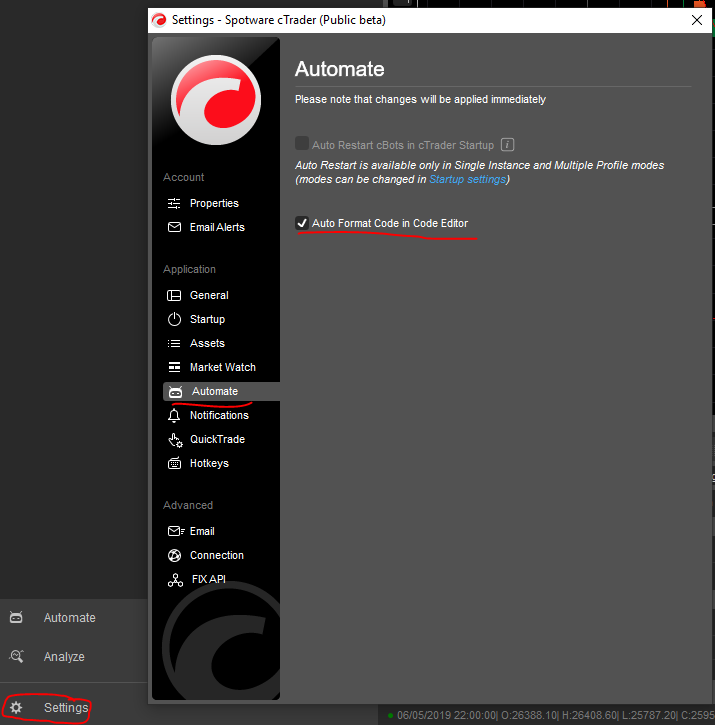The width and height of the screenshot is (715, 725).
Task: Click the cTrader logo in title bar
Action: tap(159, 20)
